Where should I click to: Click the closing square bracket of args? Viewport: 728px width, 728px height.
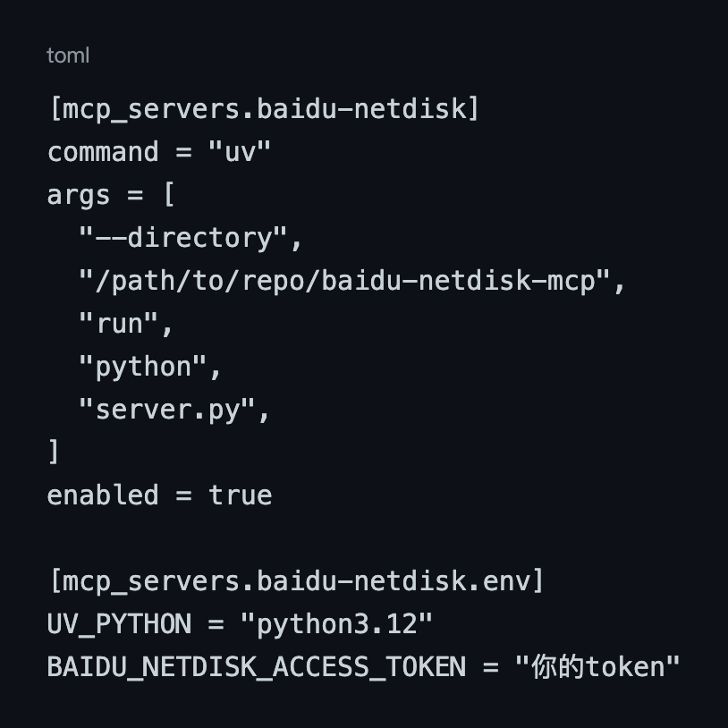[54, 452]
